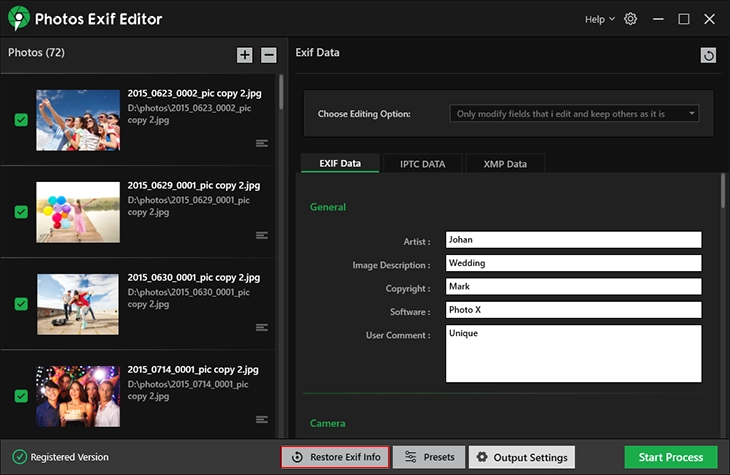Open details icon for 2015_0629_0001_pic photo

[262, 235]
